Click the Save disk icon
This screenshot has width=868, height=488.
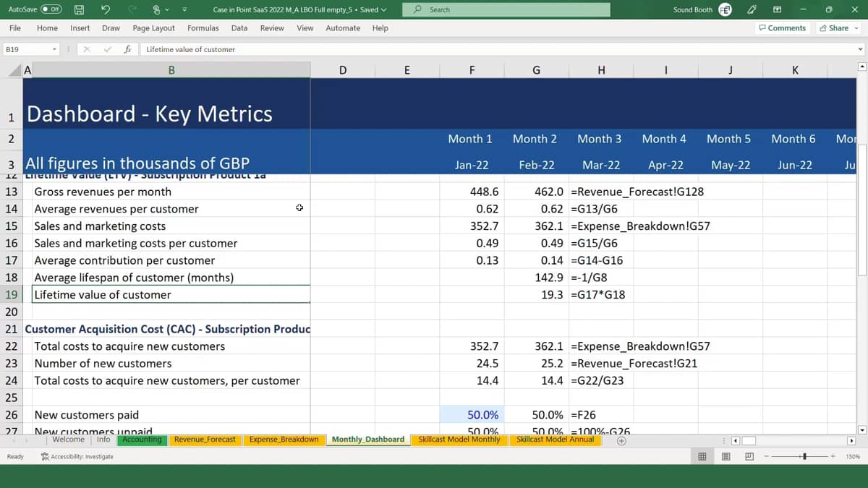(x=79, y=9)
